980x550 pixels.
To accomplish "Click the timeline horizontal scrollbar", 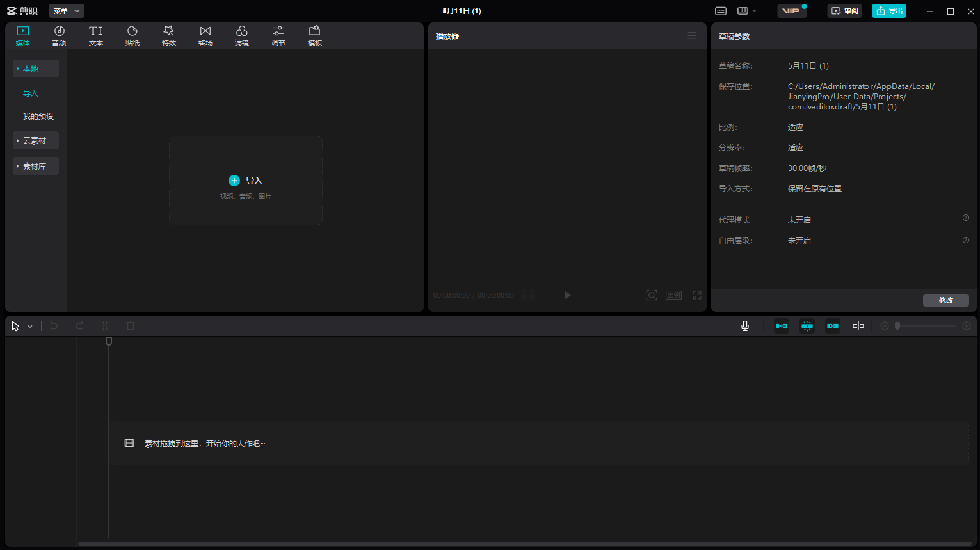I will pyautogui.click(x=524, y=544).
